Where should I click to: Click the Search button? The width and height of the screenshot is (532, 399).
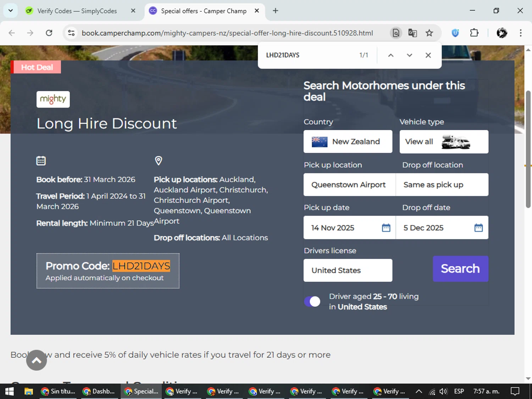460,269
